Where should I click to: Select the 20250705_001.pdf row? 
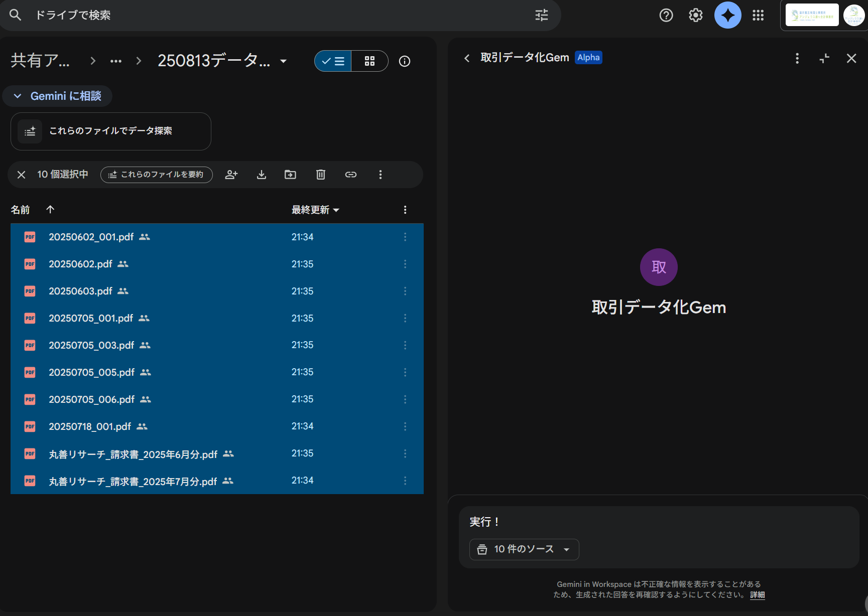pos(217,318)
